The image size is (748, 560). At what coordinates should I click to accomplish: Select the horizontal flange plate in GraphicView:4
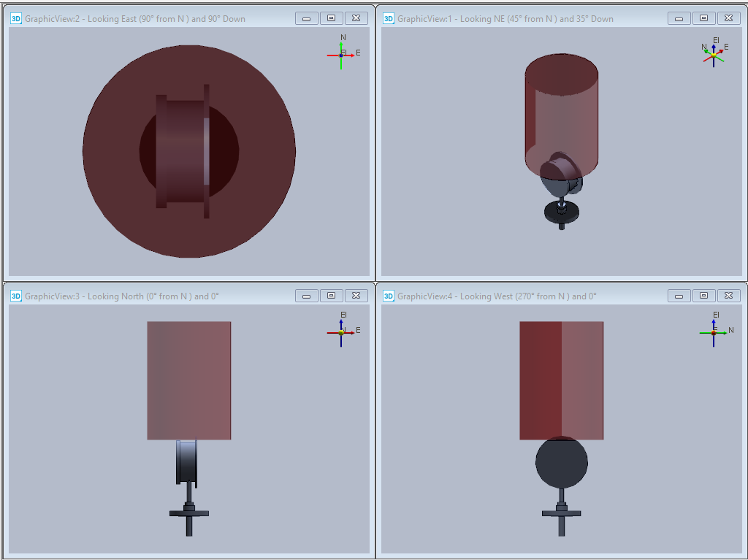pyautogui.click(x=562, y=514)
